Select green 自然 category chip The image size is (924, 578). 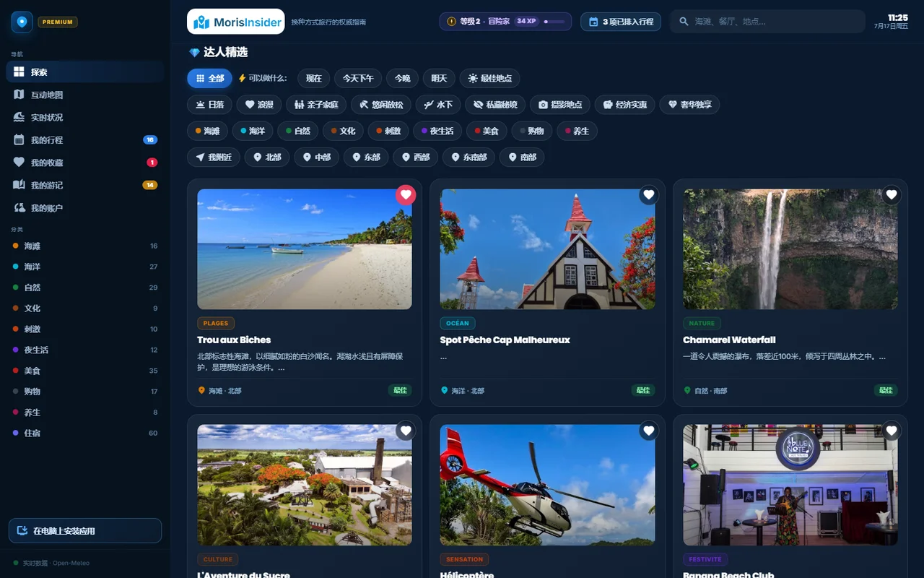tap(298, 131)
